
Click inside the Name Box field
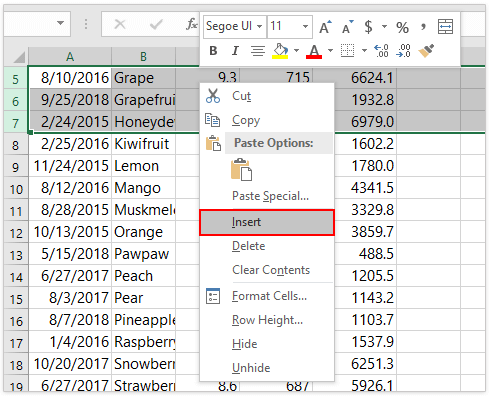click(30, 24)
